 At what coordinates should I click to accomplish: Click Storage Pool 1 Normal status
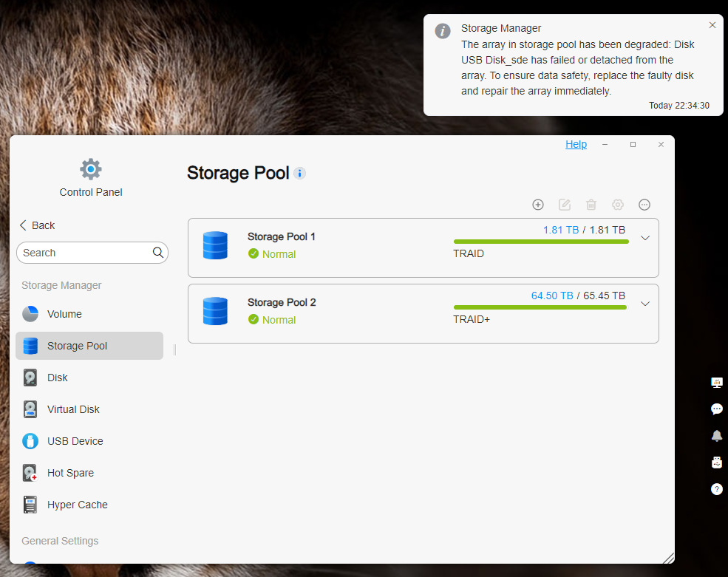271,254
